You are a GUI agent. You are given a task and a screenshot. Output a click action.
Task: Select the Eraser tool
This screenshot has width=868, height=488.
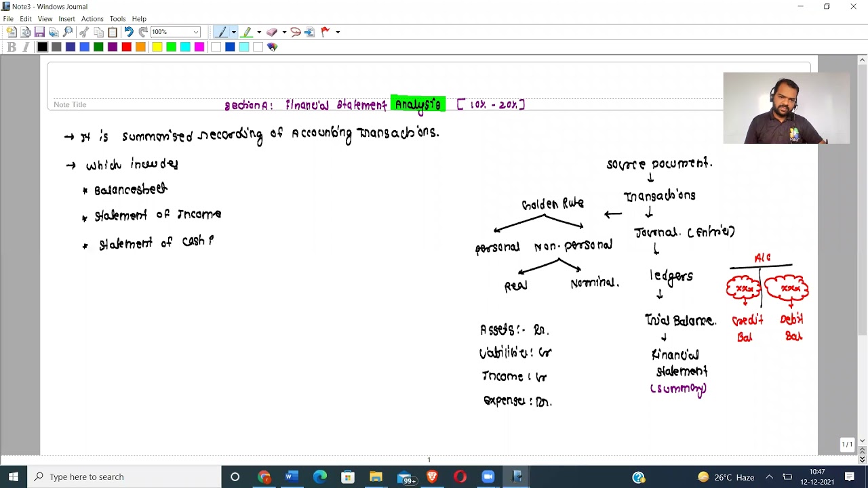pyautogui.click(x=272, y=32)
